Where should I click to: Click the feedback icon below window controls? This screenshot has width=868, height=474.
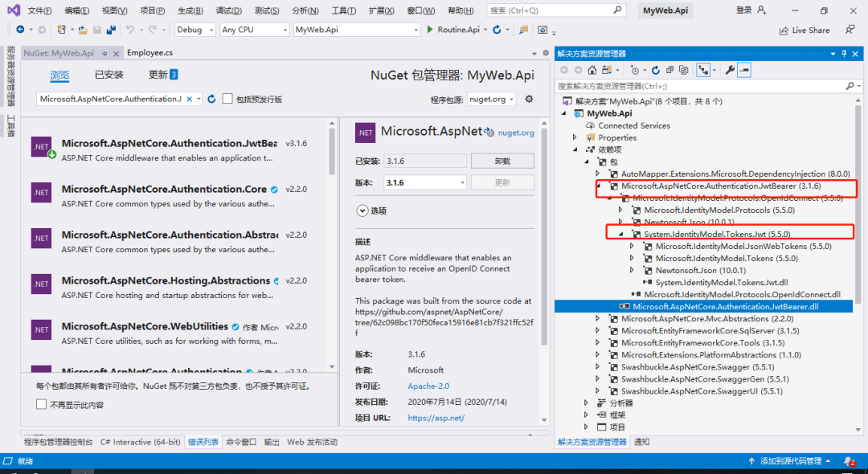(x=850, y=30)
